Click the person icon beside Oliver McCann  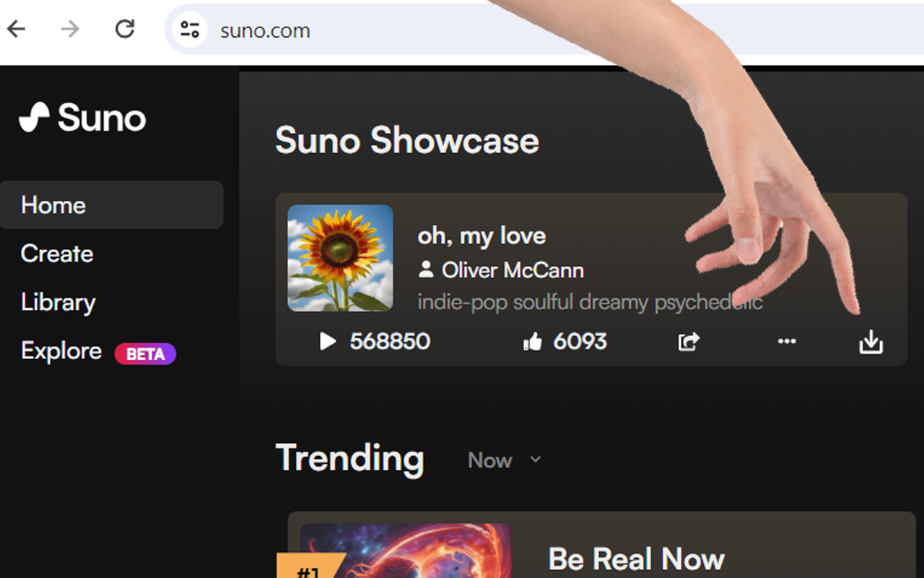(426, 270)
